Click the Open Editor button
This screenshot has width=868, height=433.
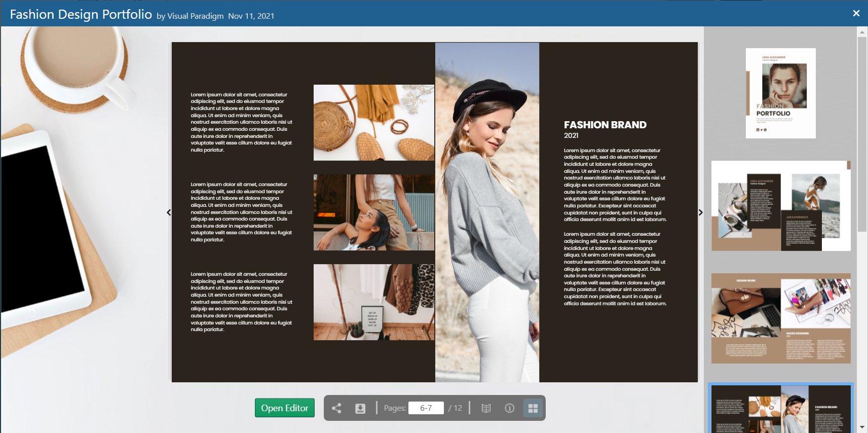pos(285,408)
